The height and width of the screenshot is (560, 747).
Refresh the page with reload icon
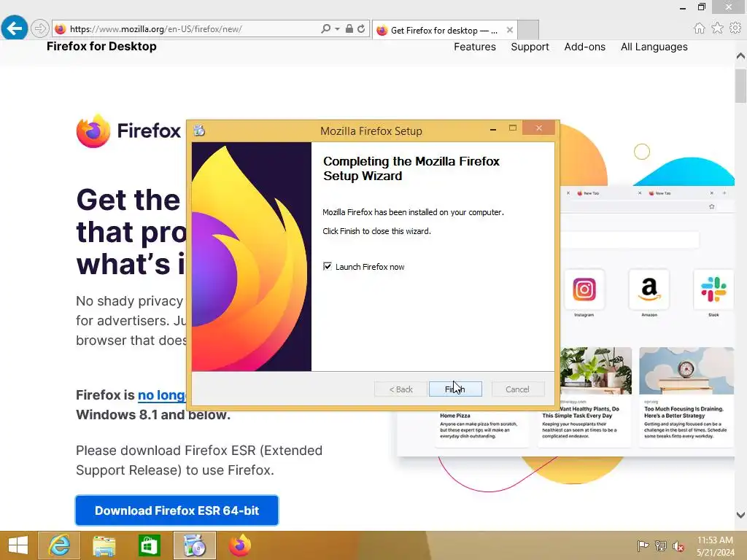(x=361, y=28)
